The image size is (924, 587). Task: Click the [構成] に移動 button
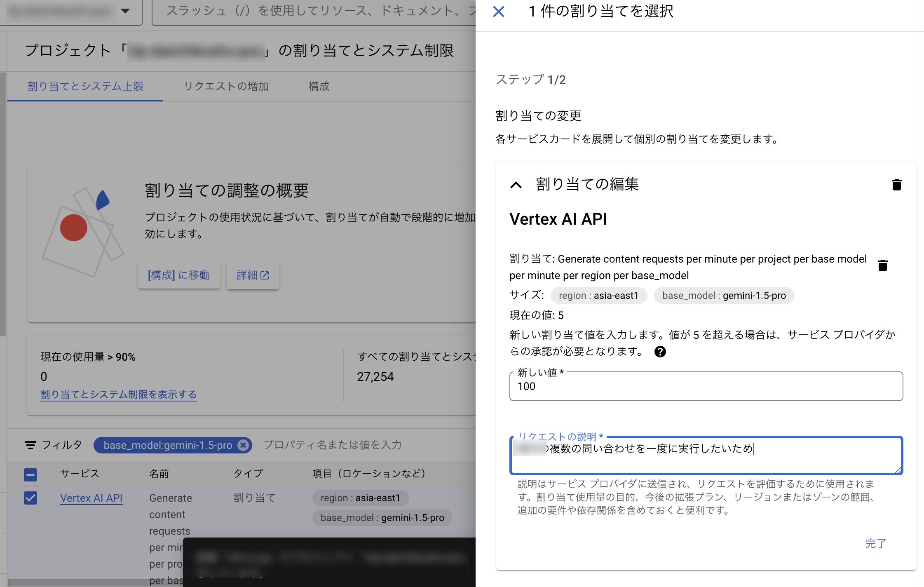178,275
